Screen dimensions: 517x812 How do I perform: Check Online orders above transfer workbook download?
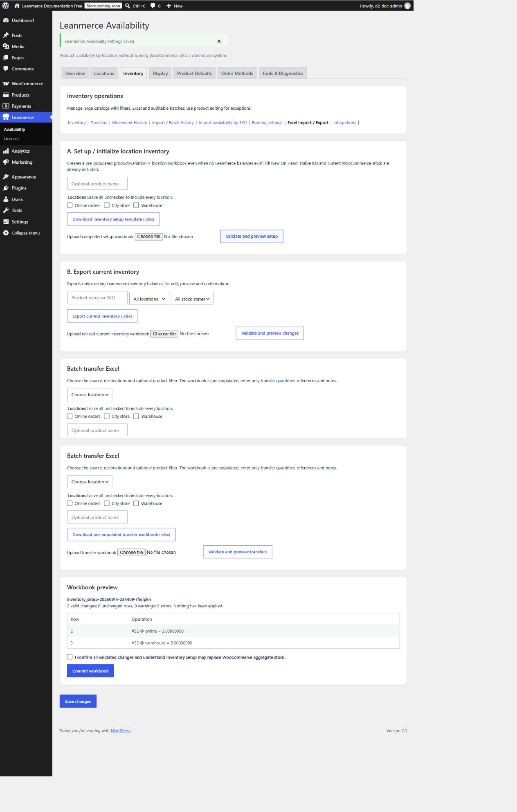70,503
